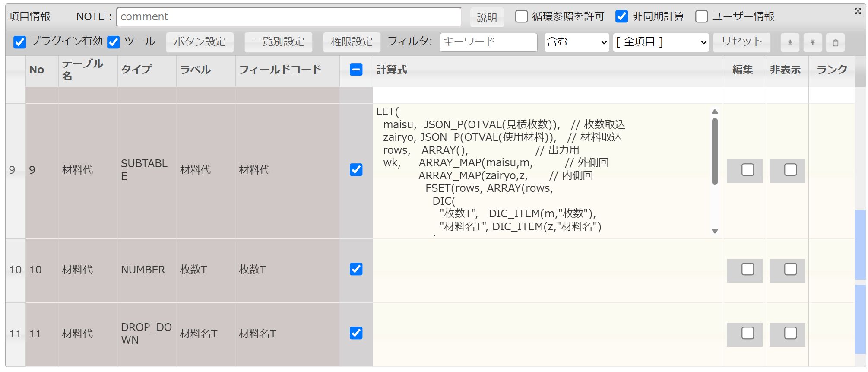Click the blue minus select-all header icon
The image size is (868, 372).
pos(356,70)
